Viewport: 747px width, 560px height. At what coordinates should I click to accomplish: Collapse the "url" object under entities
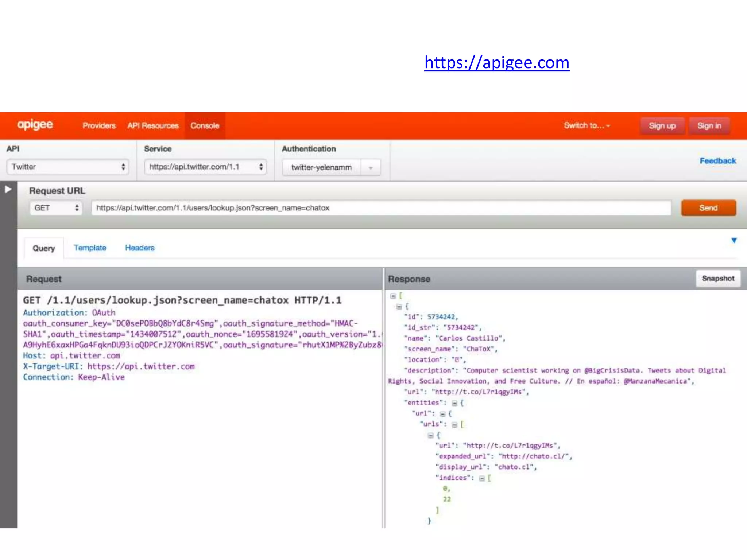(x=442, y=414)
